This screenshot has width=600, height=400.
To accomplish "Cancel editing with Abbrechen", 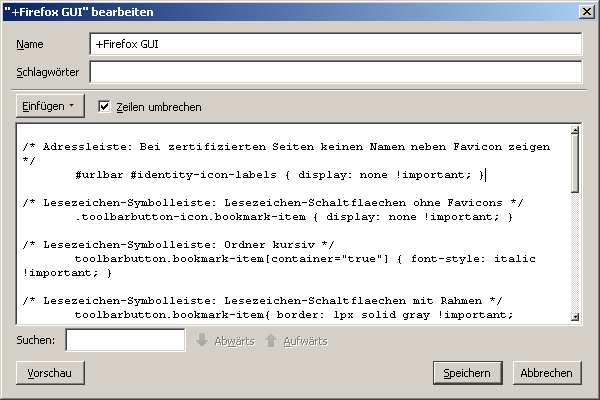I will 547,373.
